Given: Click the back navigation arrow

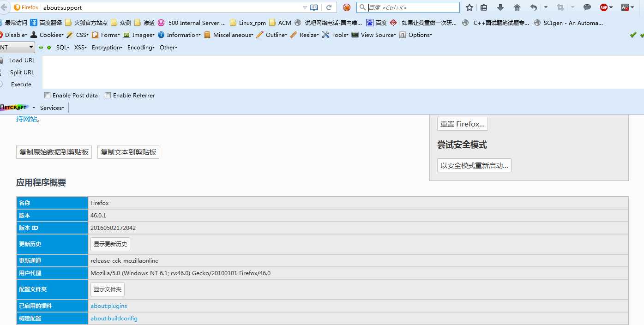Looking at the screenshot, I should pyautogui.click(x=4, y=7).
